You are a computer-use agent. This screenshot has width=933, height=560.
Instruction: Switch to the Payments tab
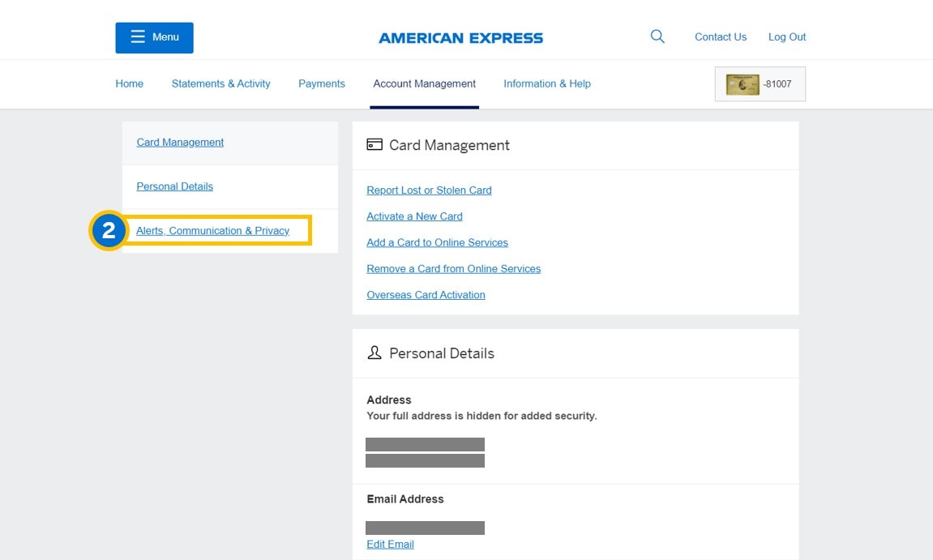click(321, 83)
